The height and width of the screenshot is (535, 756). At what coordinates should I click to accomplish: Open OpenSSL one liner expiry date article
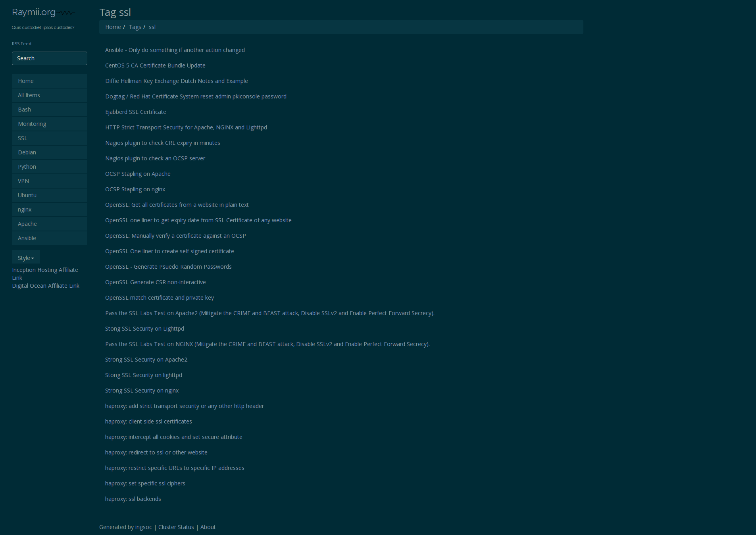(198, 220)
